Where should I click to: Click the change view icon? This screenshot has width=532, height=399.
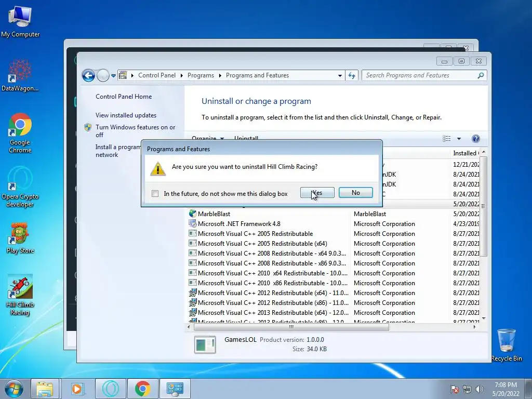pyautogui.click(x=446, y=138)
